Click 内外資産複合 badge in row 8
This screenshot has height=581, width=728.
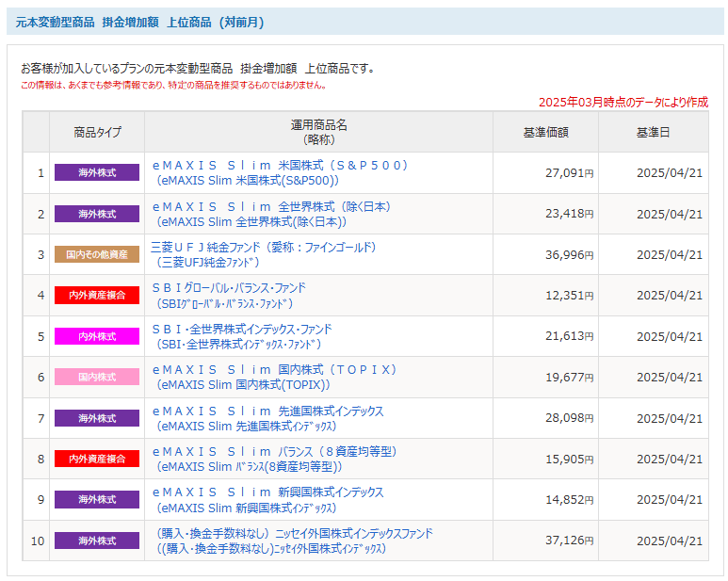click(97, 459)
